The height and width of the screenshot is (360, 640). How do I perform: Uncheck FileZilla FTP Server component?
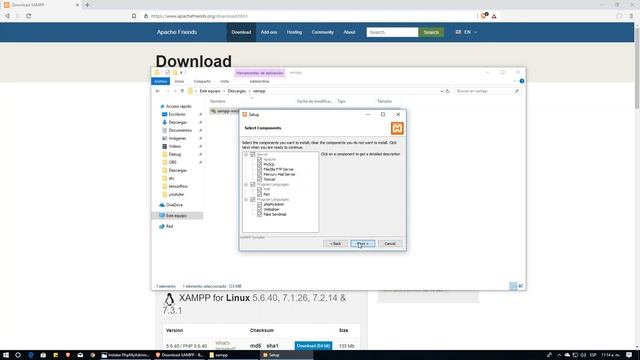pyautogui.click(x=259, y=169)
